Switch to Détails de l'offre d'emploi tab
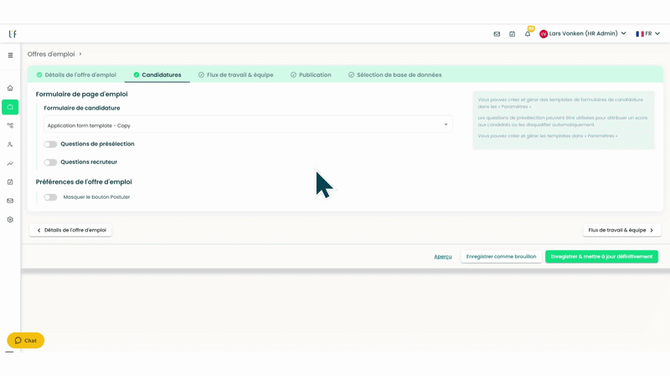The width and height of the screenshot is (670, 376). click(x=76, y=75)
